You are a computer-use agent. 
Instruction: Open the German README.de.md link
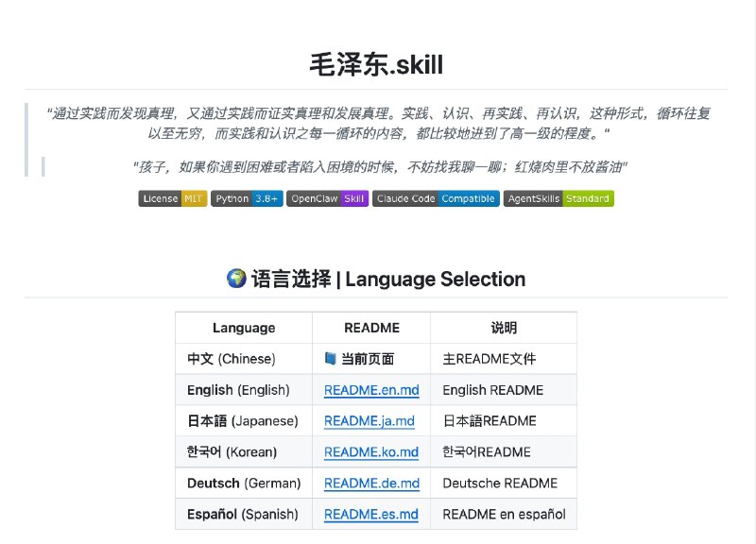point(371,484)
